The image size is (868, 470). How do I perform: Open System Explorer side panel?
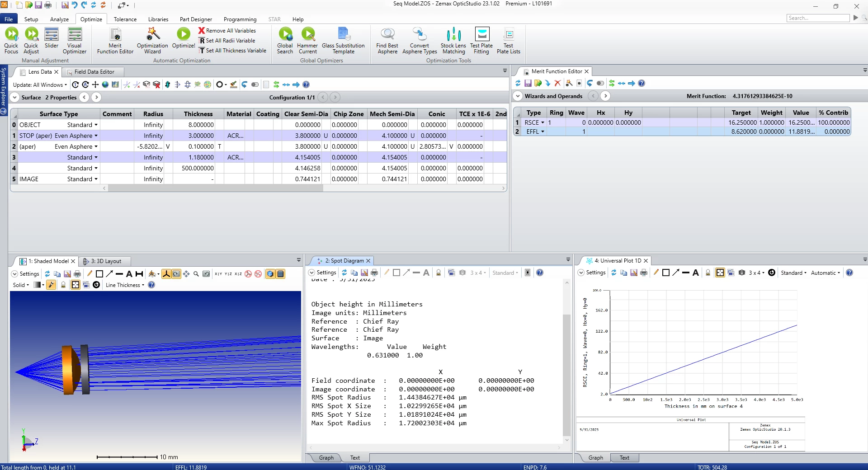[x=4, y=91]
